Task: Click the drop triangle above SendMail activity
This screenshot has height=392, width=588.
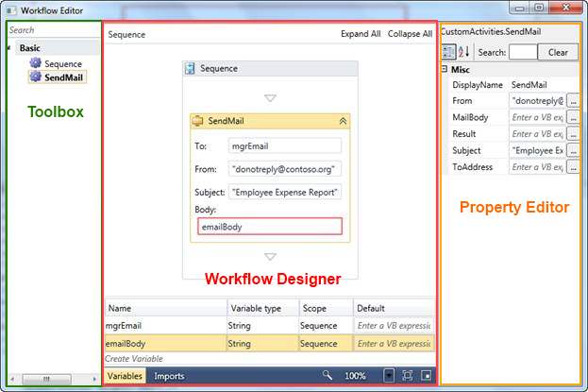Action: click(x=270, y=98)
